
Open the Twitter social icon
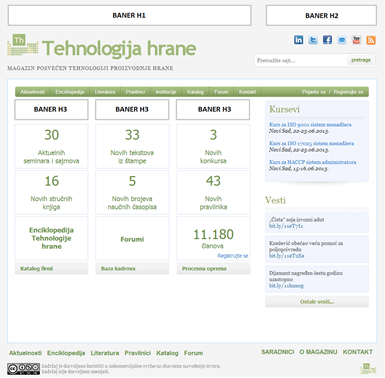pos(313,40)
